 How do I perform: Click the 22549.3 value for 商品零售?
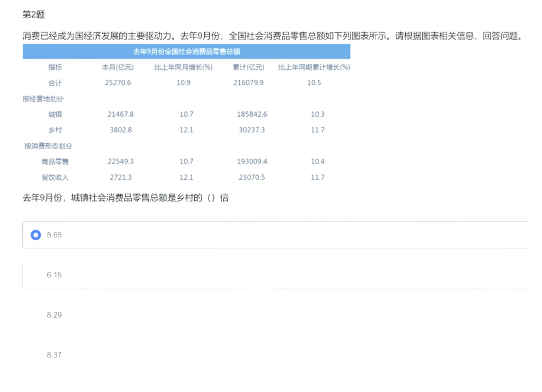(x=121, y=162)
